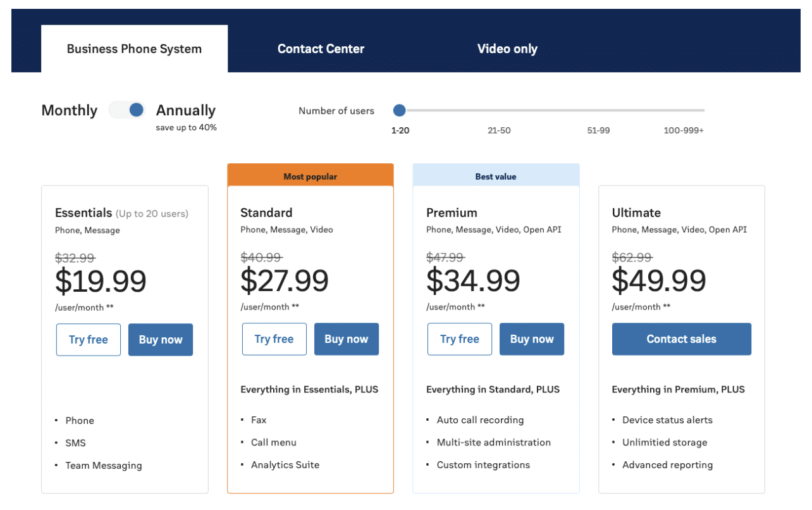812x510 pixels.
Task: Click the Number of users slider handle
Action: (x=399, y=111)
